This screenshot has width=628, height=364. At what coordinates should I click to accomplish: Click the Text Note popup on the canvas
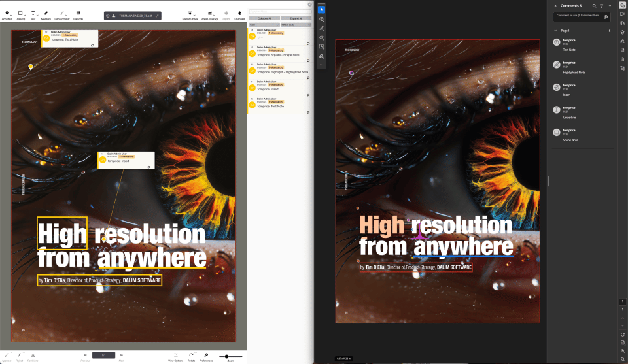70,39
